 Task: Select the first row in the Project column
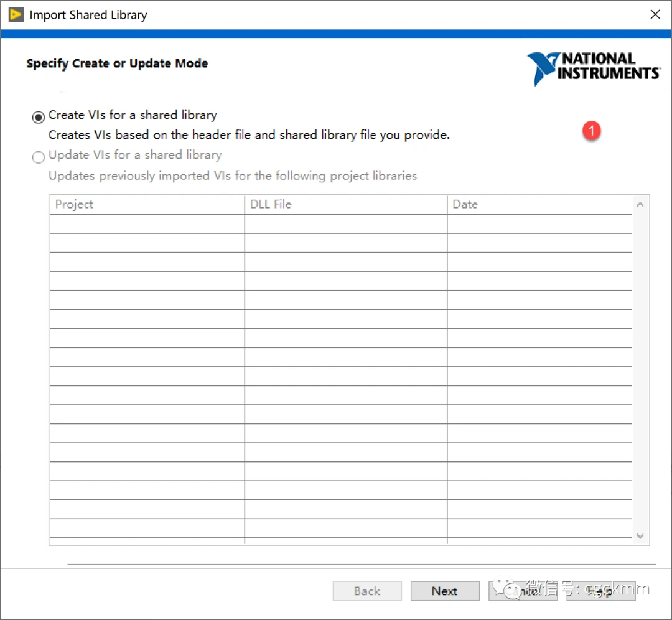pyautogui.click(x=147, y=225)
